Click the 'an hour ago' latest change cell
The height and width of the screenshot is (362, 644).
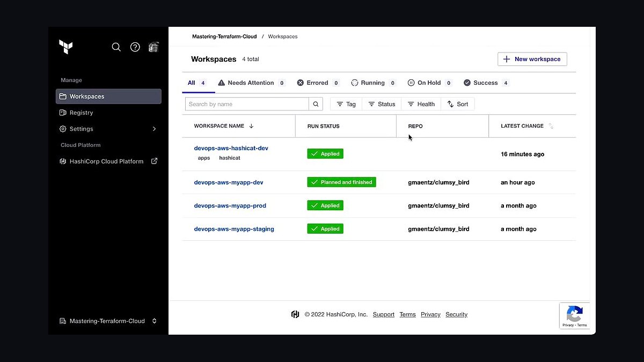[518, 182]
